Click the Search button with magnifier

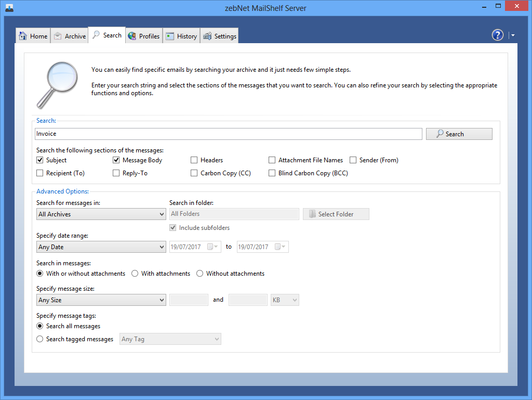(459, 134)
